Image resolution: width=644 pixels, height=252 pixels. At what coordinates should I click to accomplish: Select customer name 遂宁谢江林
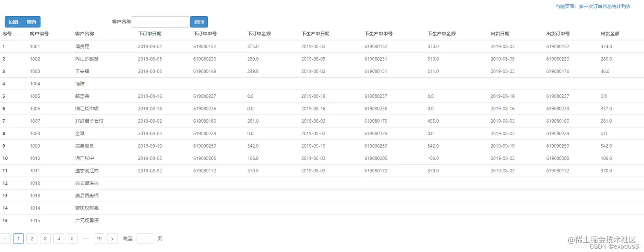coord(87,171)
